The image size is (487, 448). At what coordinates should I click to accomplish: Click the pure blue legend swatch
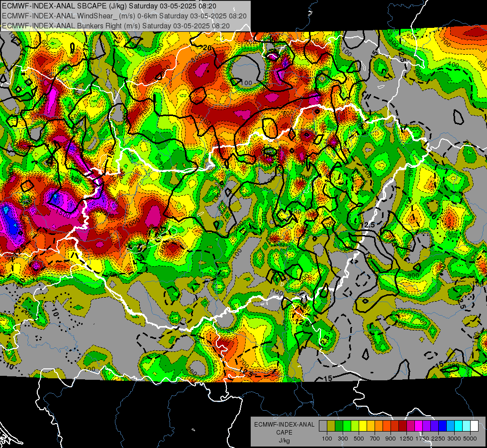[443, 426]
